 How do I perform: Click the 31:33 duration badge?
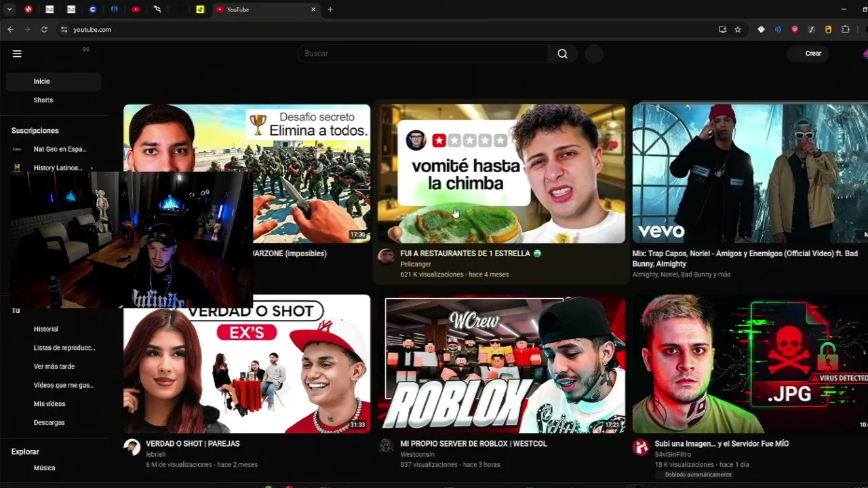(x=357, y=425)
